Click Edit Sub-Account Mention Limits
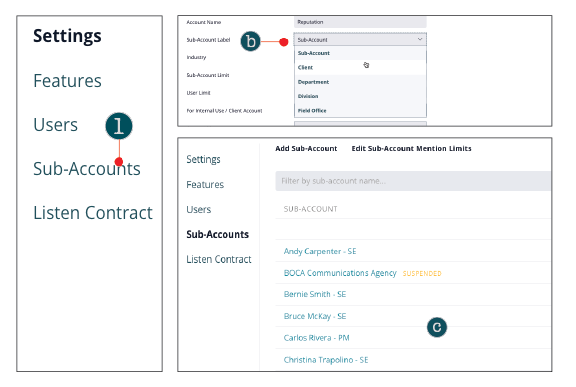Screen dimensions: 576x387 coord(411,149)
